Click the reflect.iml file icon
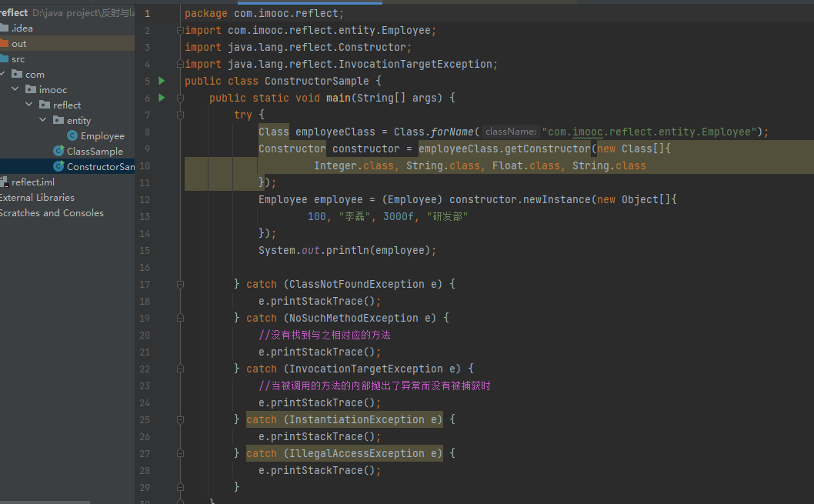814x504 pixels. pos(4,182)
